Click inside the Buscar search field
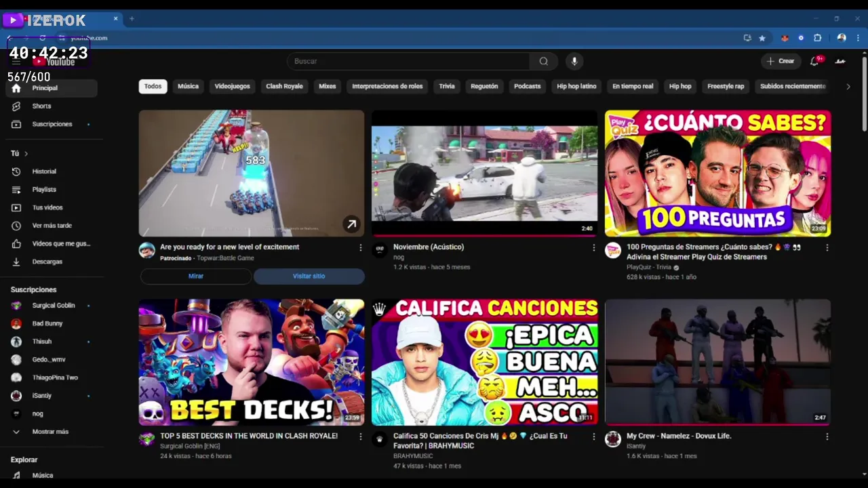The height and width of the screenshot is (488, 868). (409, 61)
